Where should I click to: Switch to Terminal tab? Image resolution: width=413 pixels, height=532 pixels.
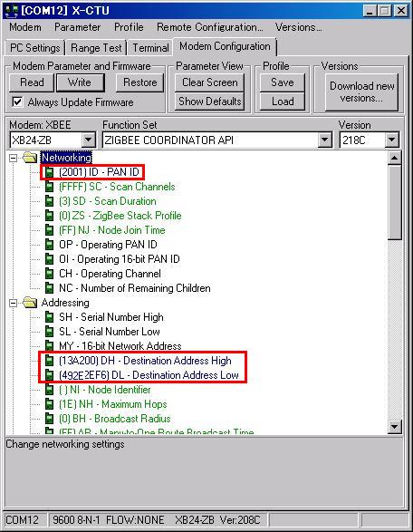coord(150,48)
